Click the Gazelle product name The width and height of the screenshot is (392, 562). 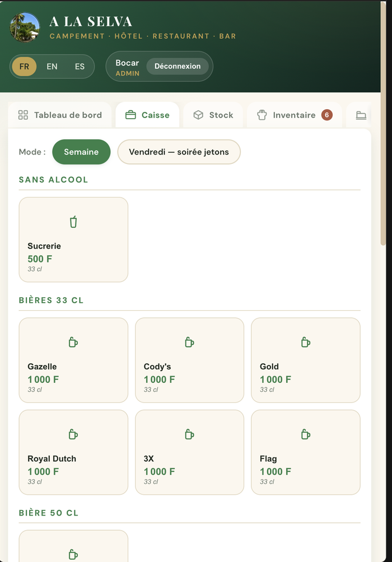pos(42,367)
